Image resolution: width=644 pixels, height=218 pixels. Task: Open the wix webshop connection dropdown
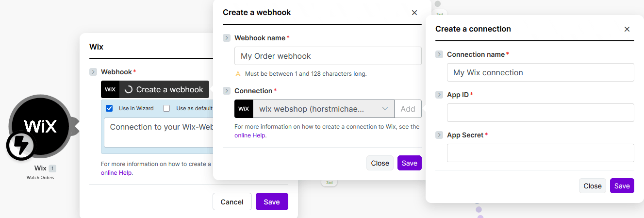pos(324,109)
